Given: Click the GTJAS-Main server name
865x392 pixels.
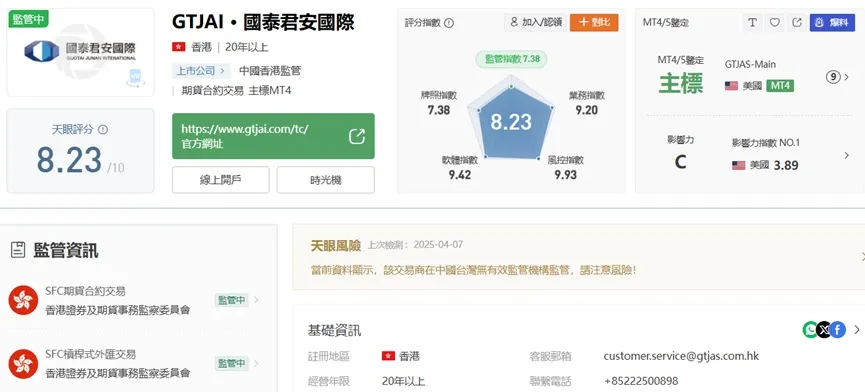Looking at the screenshot, I should [x=750, y=65].
